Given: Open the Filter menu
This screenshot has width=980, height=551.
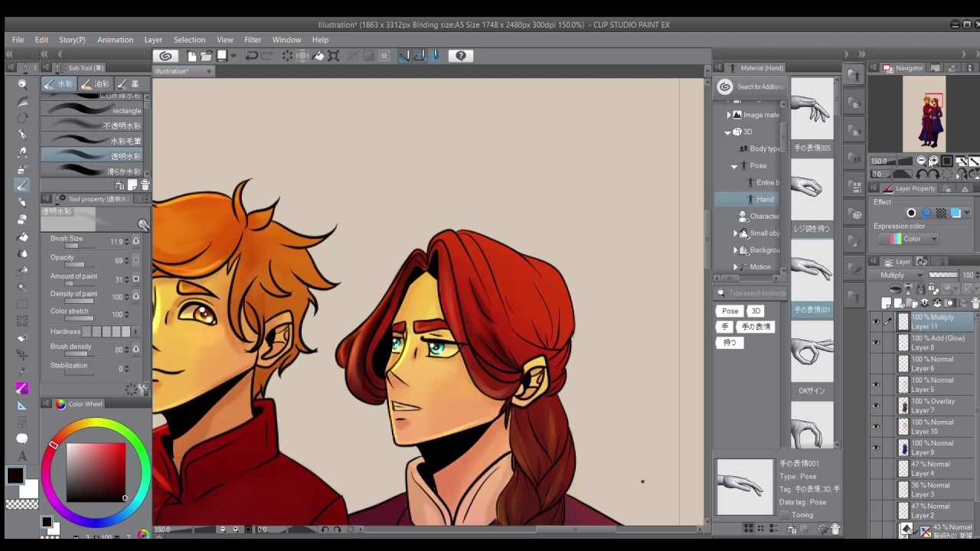Looking at the screenshot, I should pos(252,40).
